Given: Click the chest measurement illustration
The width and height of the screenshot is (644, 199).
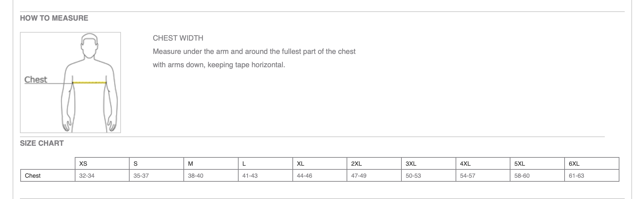Looking at the screenshot, I should [70, 83].
